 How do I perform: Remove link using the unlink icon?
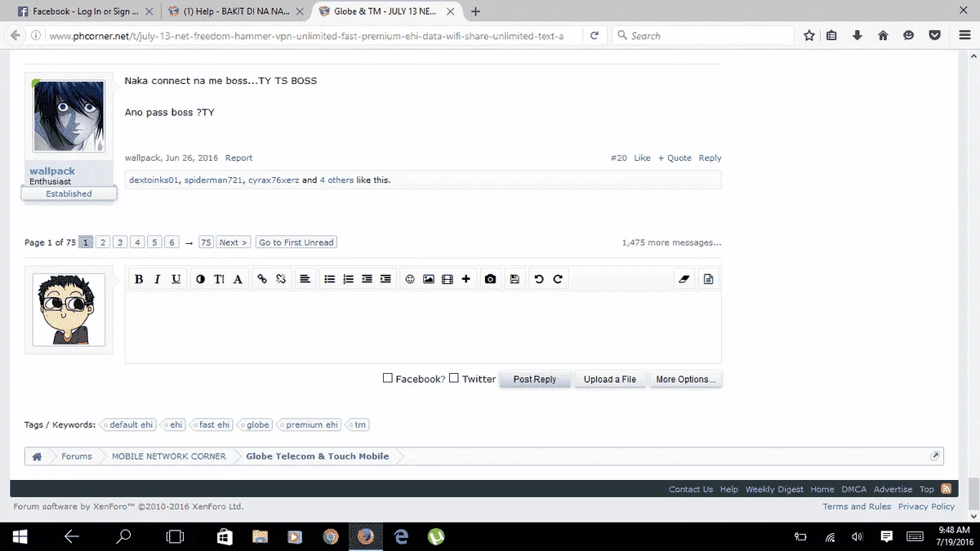pos(281,279)
